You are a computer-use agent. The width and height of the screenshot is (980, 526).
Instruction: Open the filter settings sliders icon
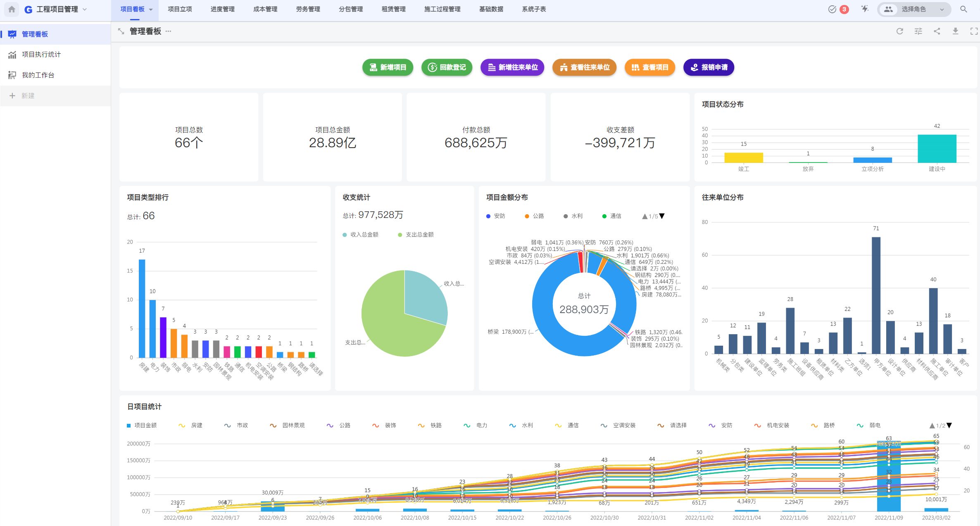(918, 31)
